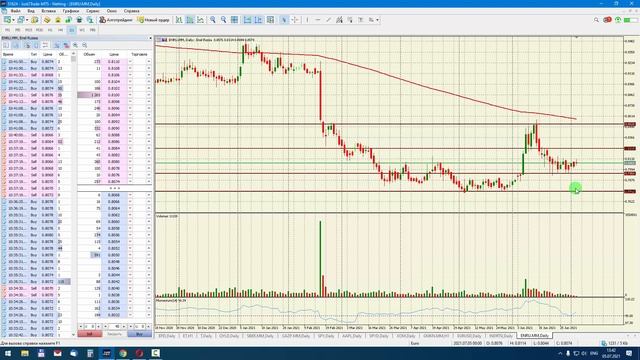
Task: Open the Сервис menu
Action: coord(93,11)
